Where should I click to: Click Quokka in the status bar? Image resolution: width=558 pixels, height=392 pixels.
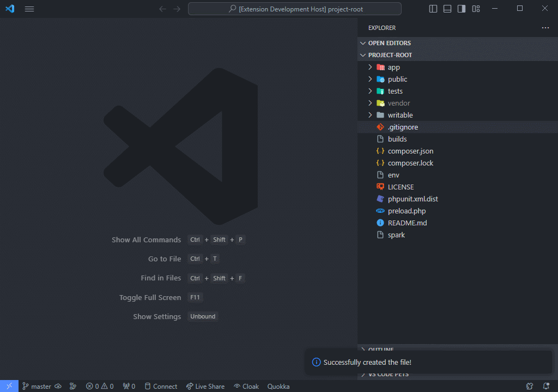pos(278,387)
